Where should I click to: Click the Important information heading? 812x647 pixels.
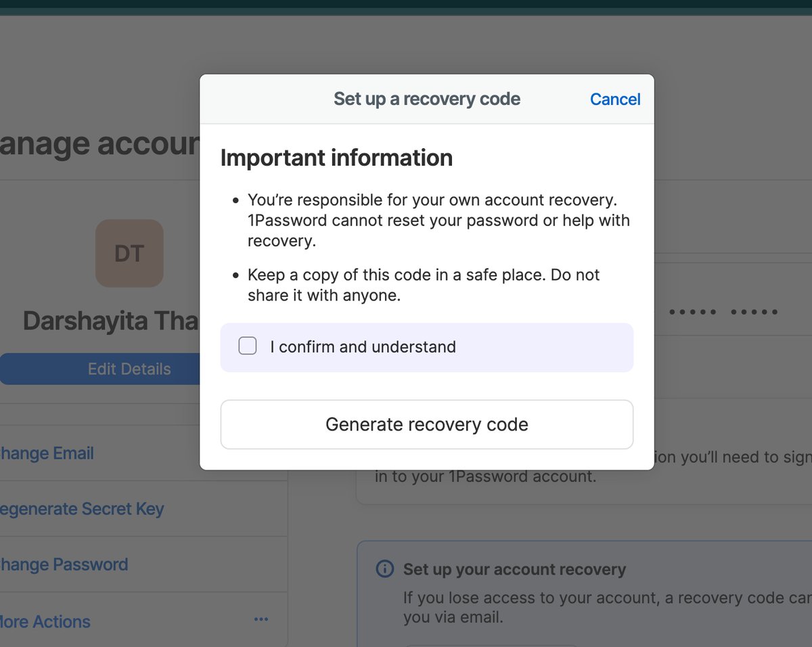(336, 158)
